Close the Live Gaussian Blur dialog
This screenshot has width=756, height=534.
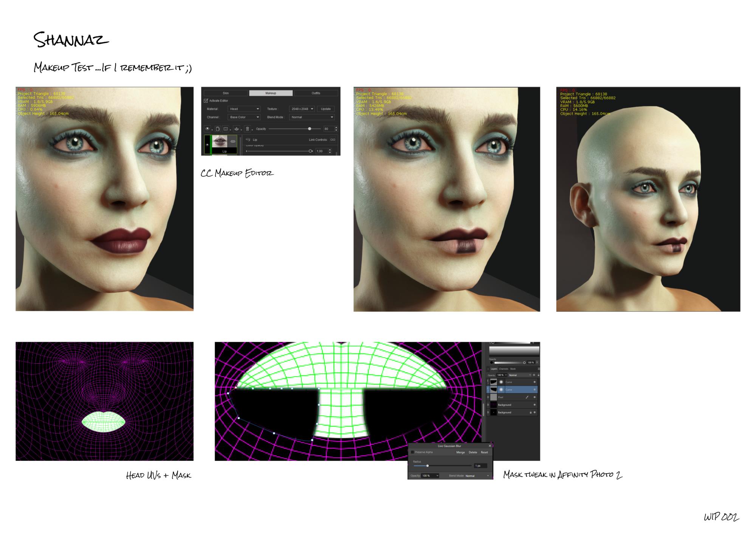[490, 446]
